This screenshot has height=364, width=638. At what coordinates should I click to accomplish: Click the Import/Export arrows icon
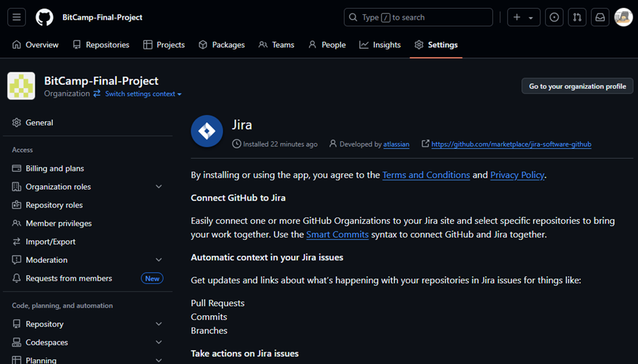16,241
